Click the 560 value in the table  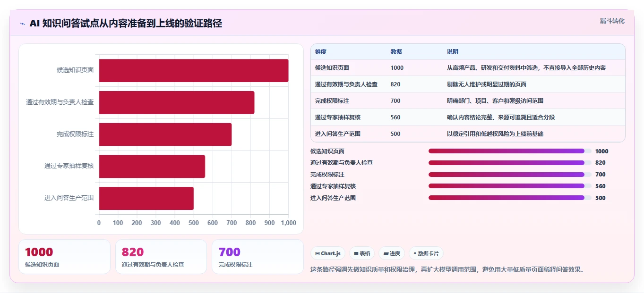point(395,117)
